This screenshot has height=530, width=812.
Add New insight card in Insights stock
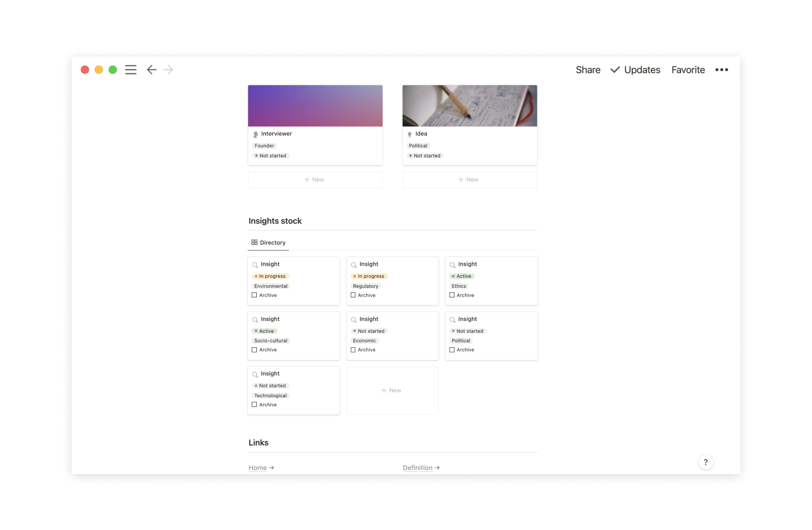(392, 391)
